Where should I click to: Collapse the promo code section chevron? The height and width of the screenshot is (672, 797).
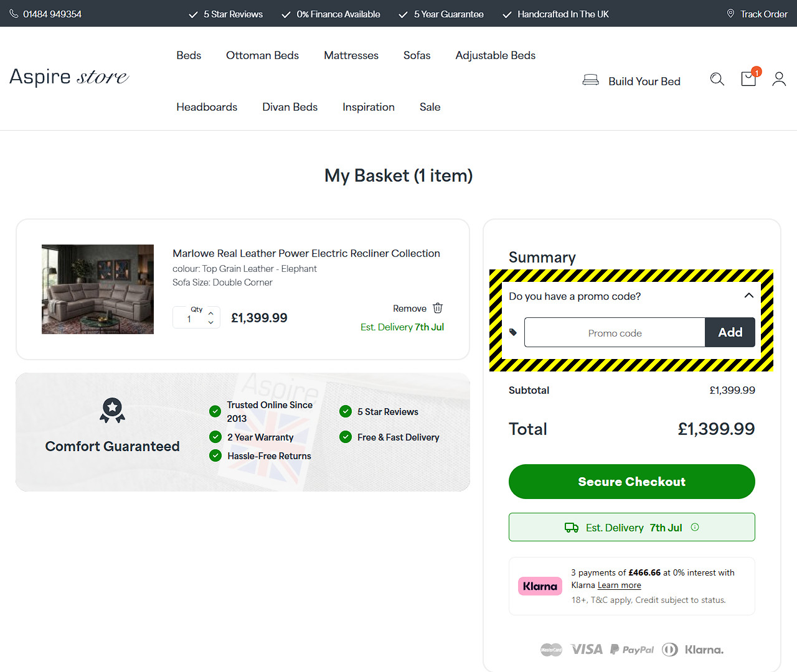[x=749, y=296]
